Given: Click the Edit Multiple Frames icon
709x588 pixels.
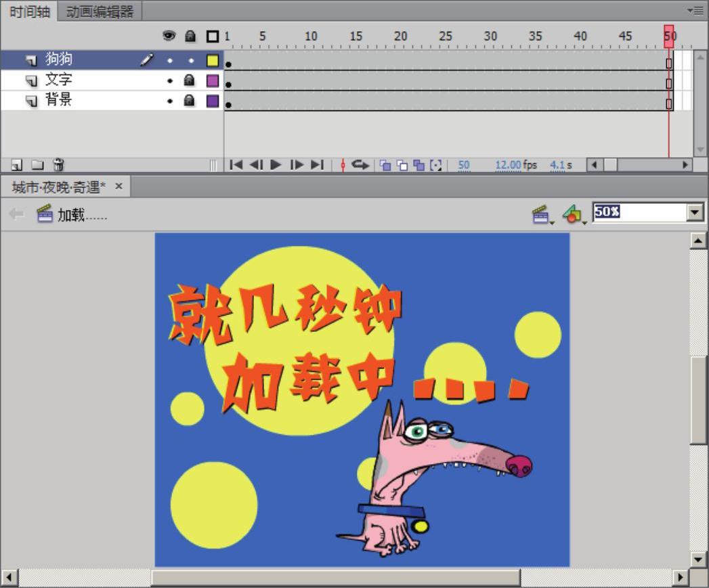Looking at the screenshot, I should (418, 165).
